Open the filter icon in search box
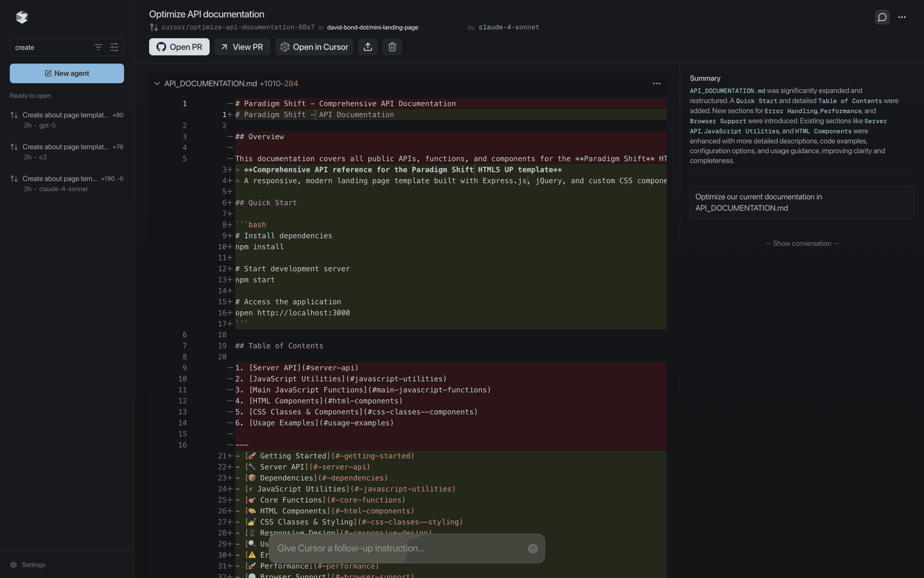Screen dimensions: 924x578 click(x=98, y=47)
